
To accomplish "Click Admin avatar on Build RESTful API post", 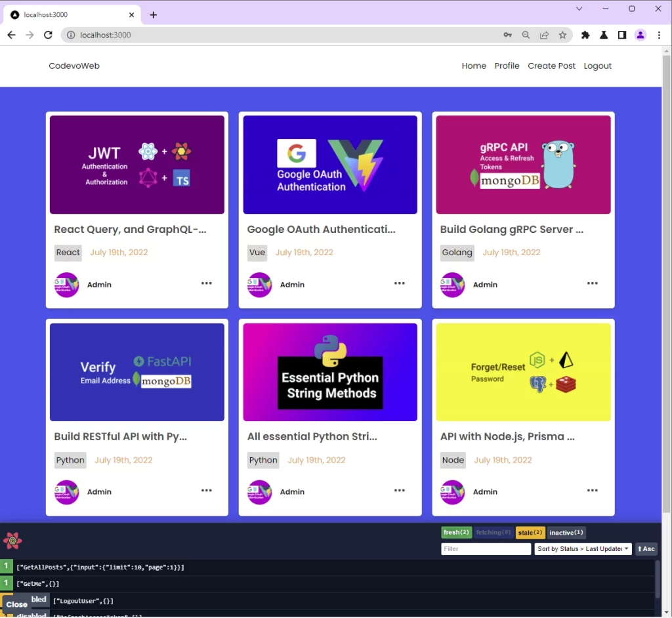I will tap(66, 492).
